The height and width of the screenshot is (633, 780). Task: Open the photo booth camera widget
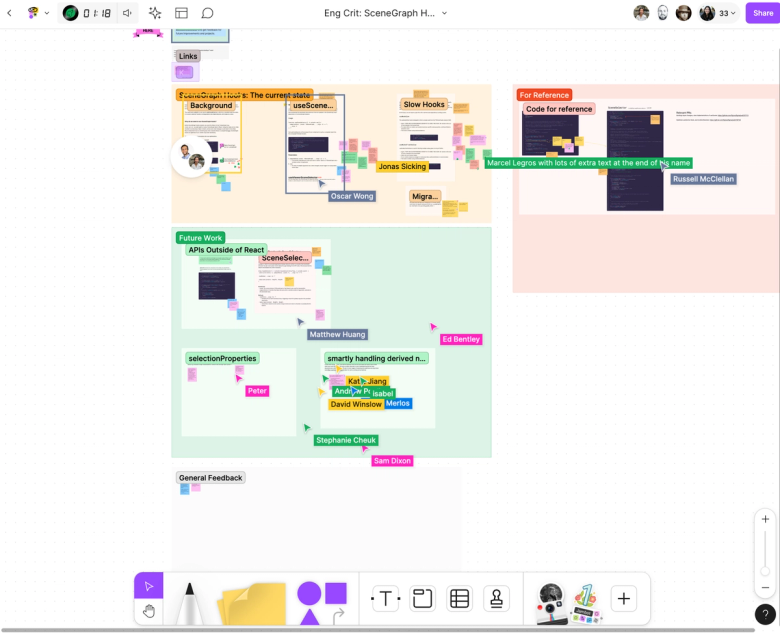(x=551, y=603)
